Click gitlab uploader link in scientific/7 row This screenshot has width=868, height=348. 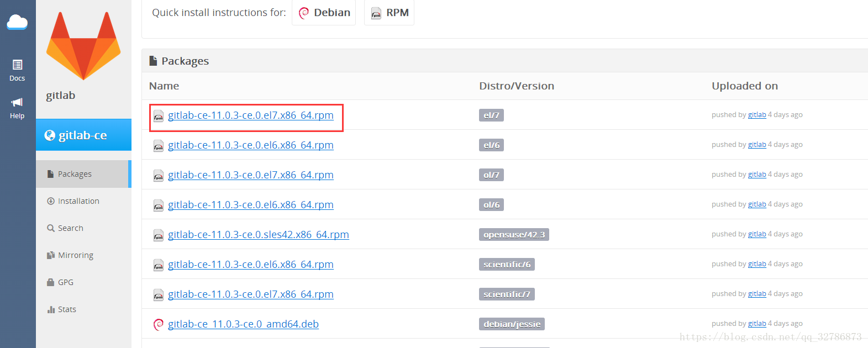coord(757,294)
